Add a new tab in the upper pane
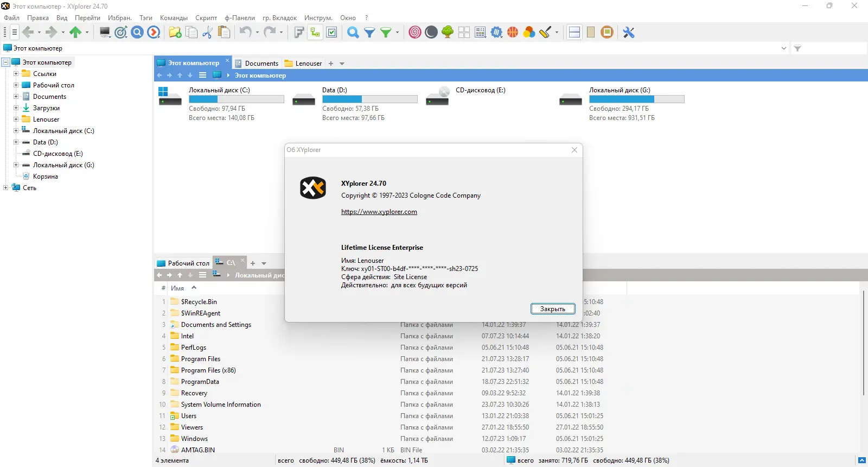This screenshot has height=467, width=868. click(331, 64)
